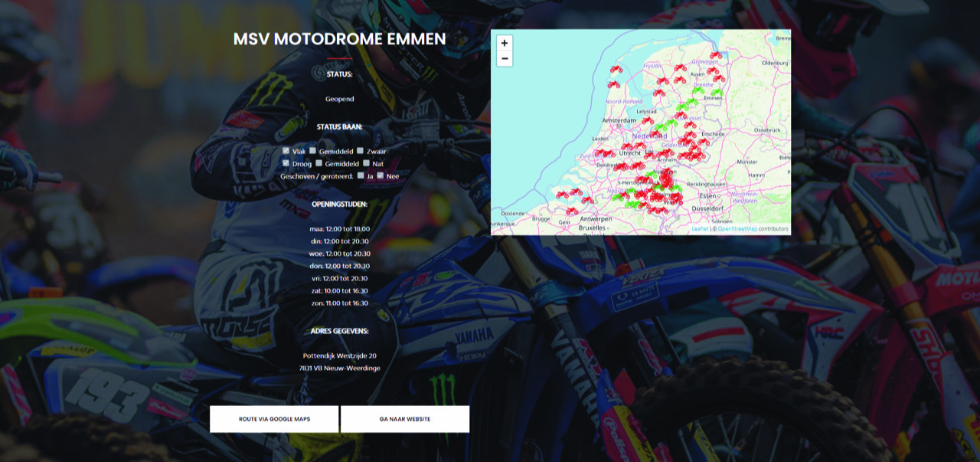This screenshot has width=980, height=462.
Task: Follow the OpenStreetMap contributors link
Action: click(737, 228)
